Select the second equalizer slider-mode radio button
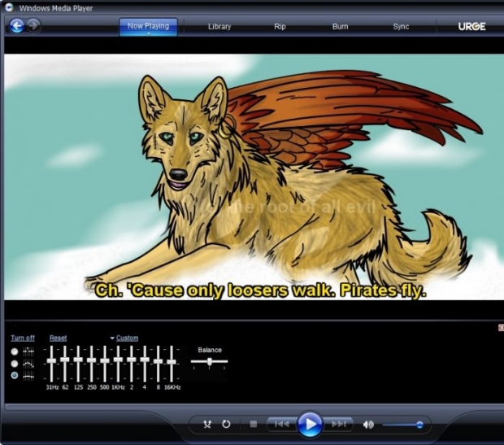 coord(15,364)
